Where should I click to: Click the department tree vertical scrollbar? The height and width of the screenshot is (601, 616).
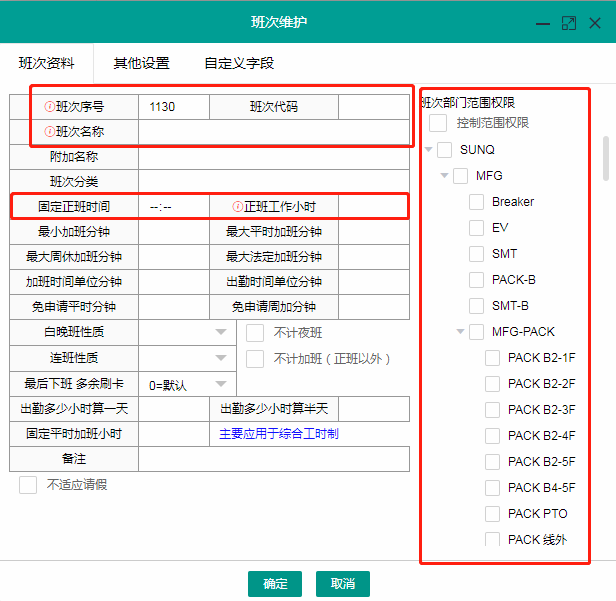[x=605, y=160]
